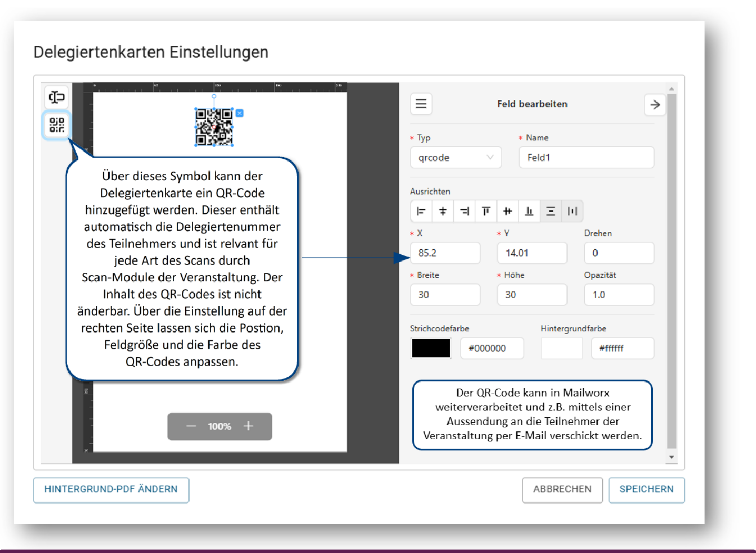The image size is (756, 553).
Task: Edit the Höhe height field
Action: click(x=532, y=295)
